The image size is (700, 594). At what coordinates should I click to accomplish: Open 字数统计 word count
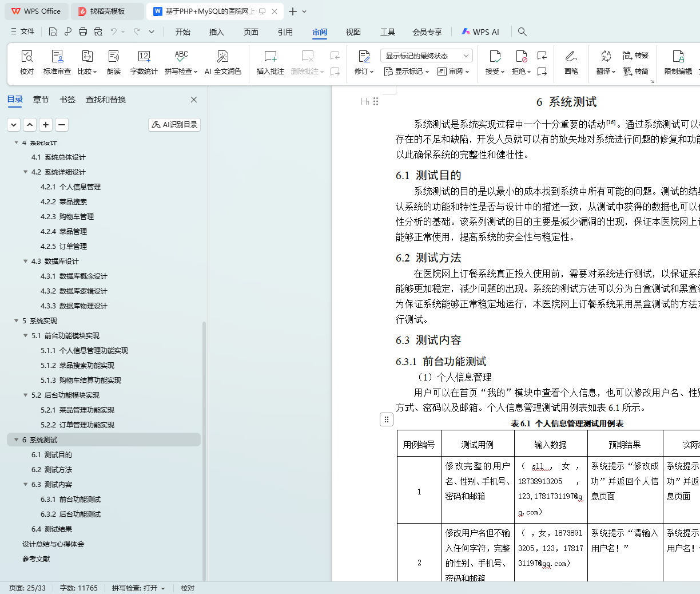pos(144,62)
